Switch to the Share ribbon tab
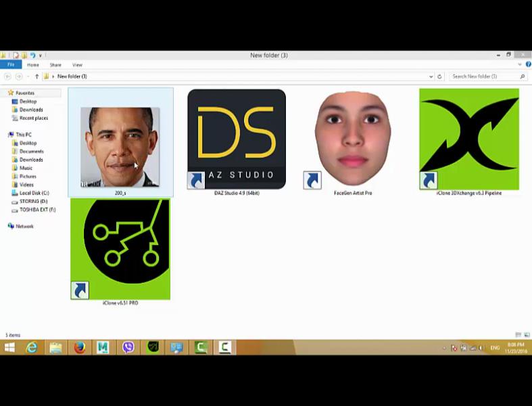Screen dimensions: 532x406 pos(55,65)
